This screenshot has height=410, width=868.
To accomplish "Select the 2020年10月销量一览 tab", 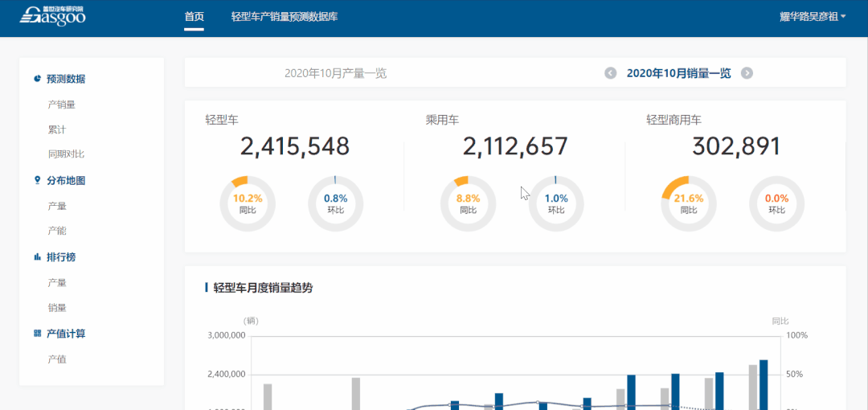I will tap(678, 73).
